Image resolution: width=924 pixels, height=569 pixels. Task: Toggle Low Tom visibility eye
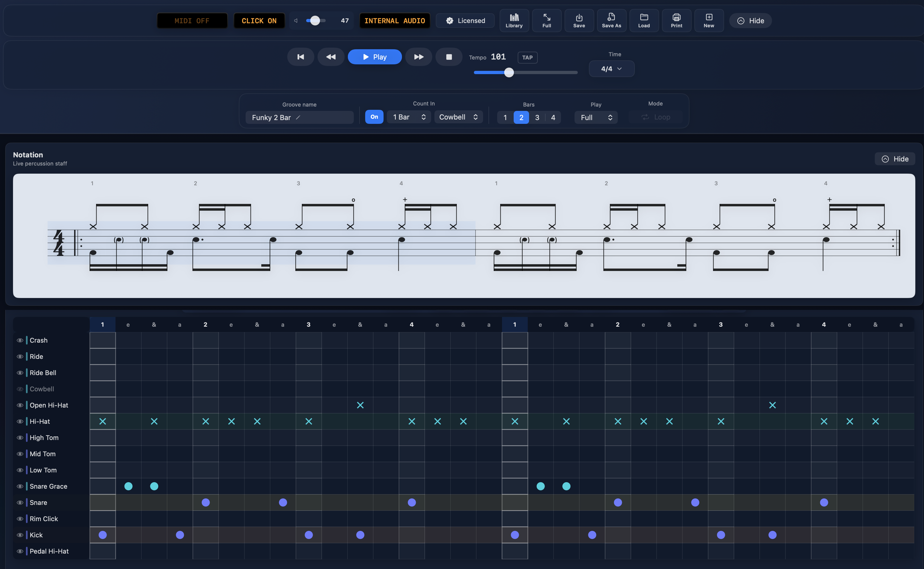[x=20, y=470]
